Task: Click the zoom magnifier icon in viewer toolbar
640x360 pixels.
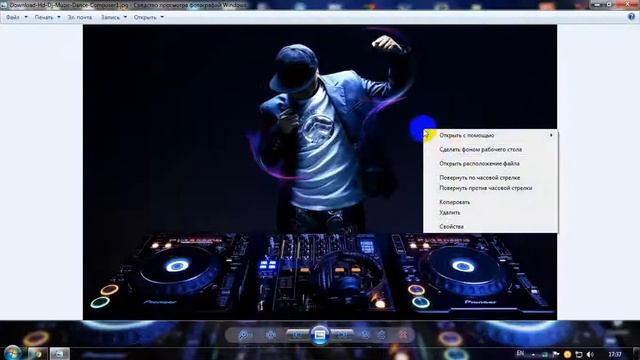Action: (244, 335)
